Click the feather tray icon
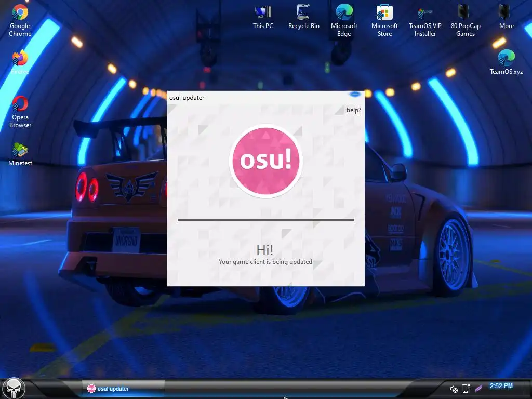This screenshot has width=532, height=399. coord(478,388)
